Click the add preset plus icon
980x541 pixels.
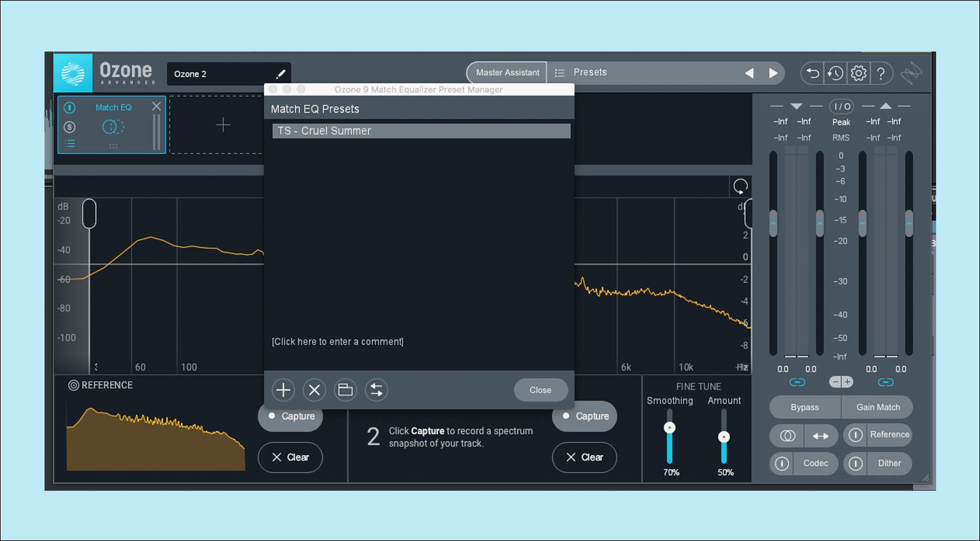[283, 390]
